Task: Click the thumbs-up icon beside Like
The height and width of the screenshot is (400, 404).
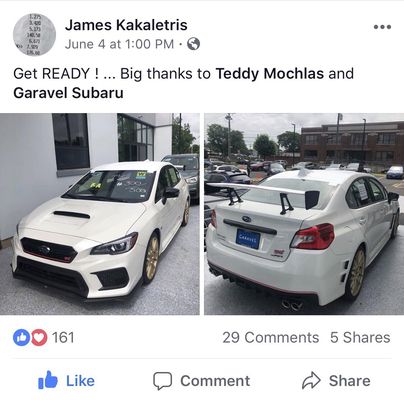Action: click(x=48, y=380)
